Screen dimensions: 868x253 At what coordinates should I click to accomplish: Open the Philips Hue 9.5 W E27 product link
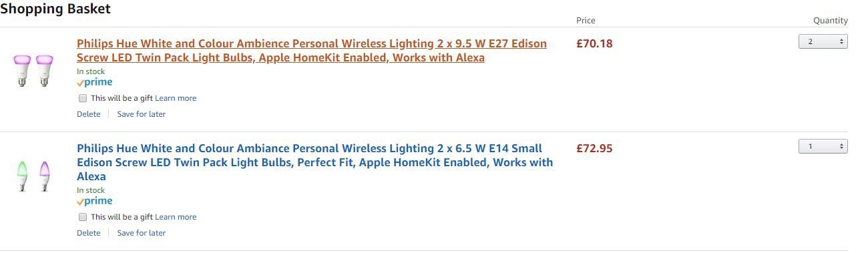pos(312,51)
